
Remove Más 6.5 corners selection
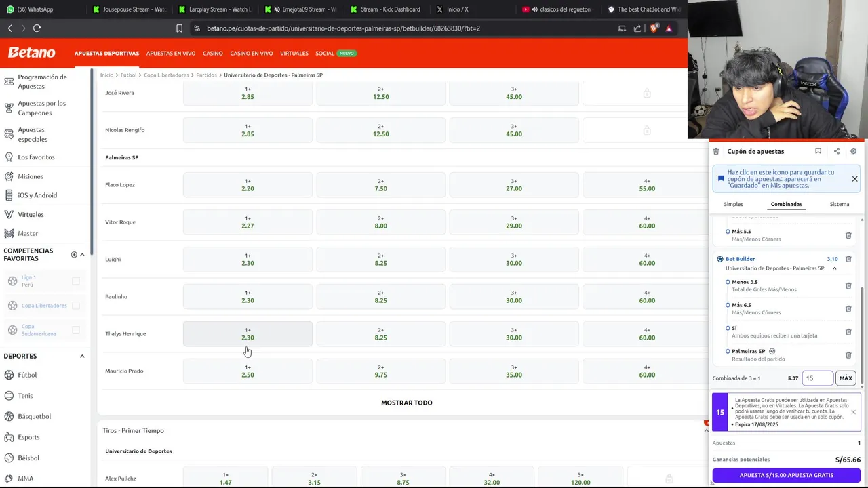click(848, 309)
